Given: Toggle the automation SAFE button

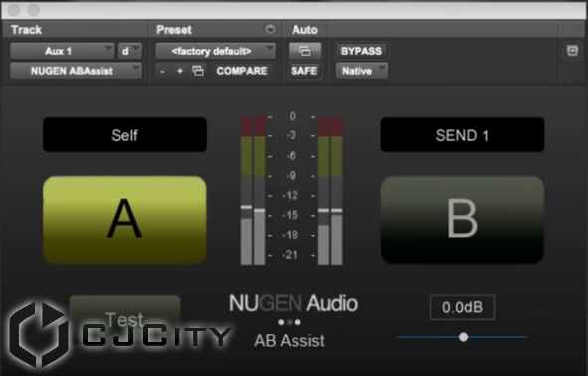Looking at the screenshot, I should pyautogui.click(x=304, y=71).
